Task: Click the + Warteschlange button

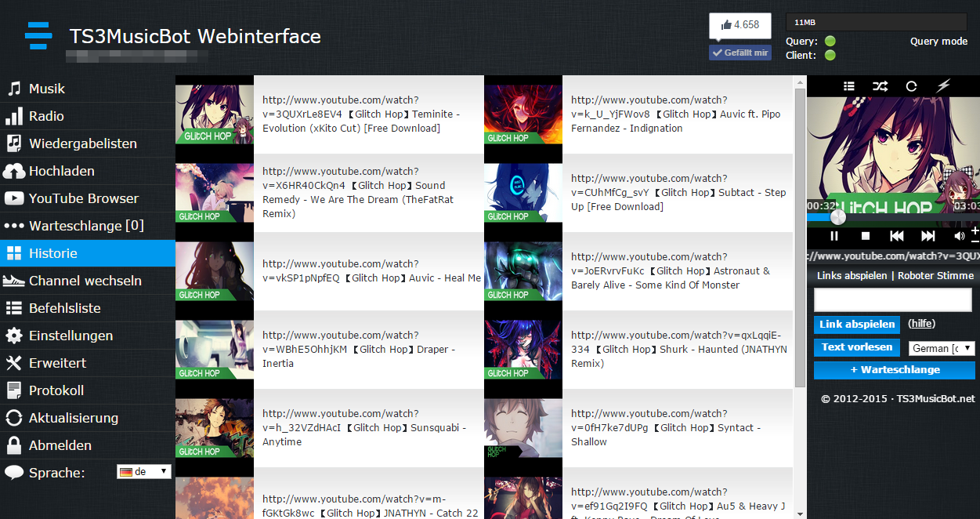Action: tap(895, 370)
